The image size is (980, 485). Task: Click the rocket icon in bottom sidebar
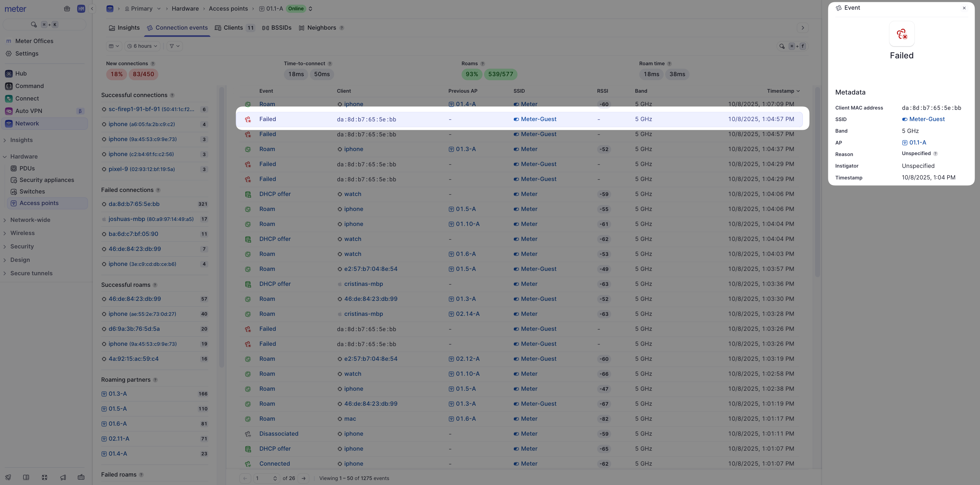8,478
